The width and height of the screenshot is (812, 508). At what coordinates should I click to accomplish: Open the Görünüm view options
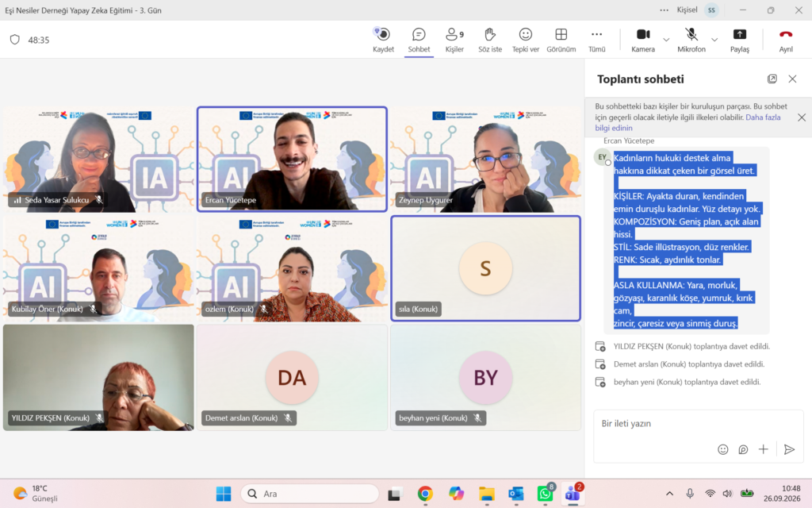pos(561,40)
